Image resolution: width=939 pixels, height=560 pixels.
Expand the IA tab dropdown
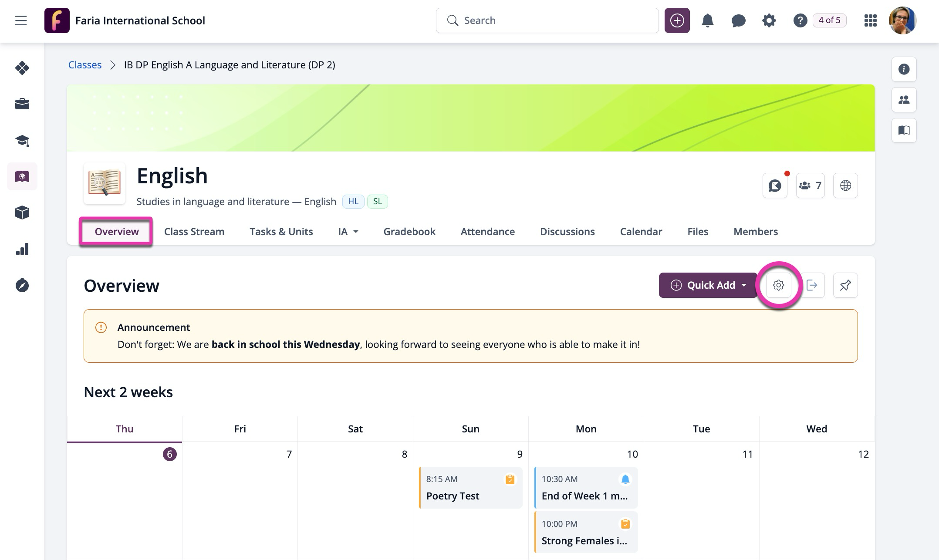coord(348,232)
